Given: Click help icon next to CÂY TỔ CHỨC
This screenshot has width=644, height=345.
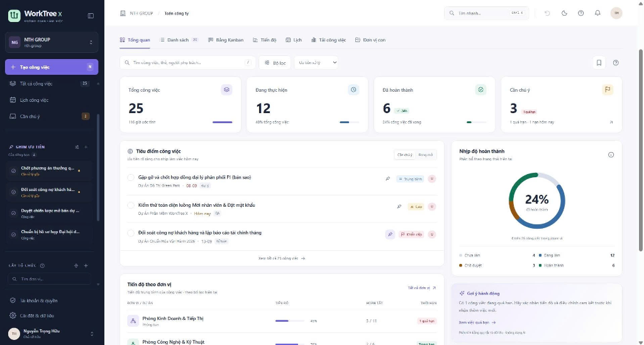Looking at the screenshot, I should click(42, 265).
